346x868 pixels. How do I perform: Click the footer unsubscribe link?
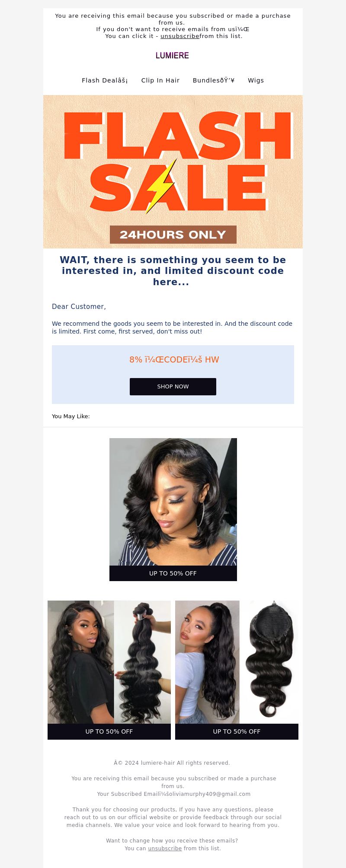tap(165, 849)
